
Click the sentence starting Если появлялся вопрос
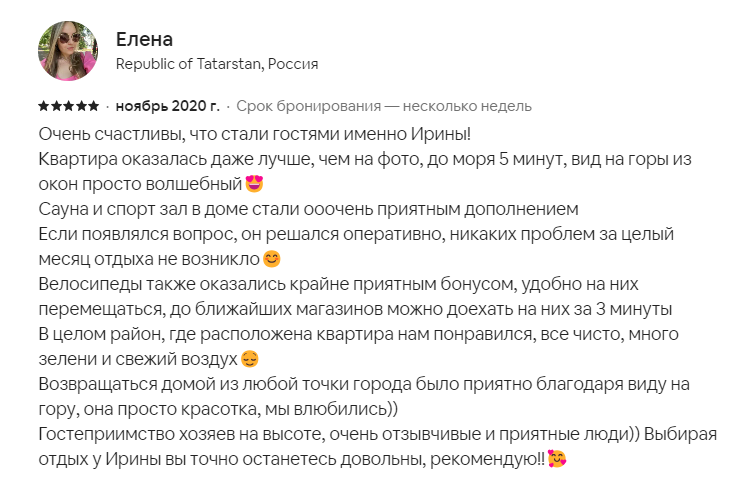click(356, 247)
